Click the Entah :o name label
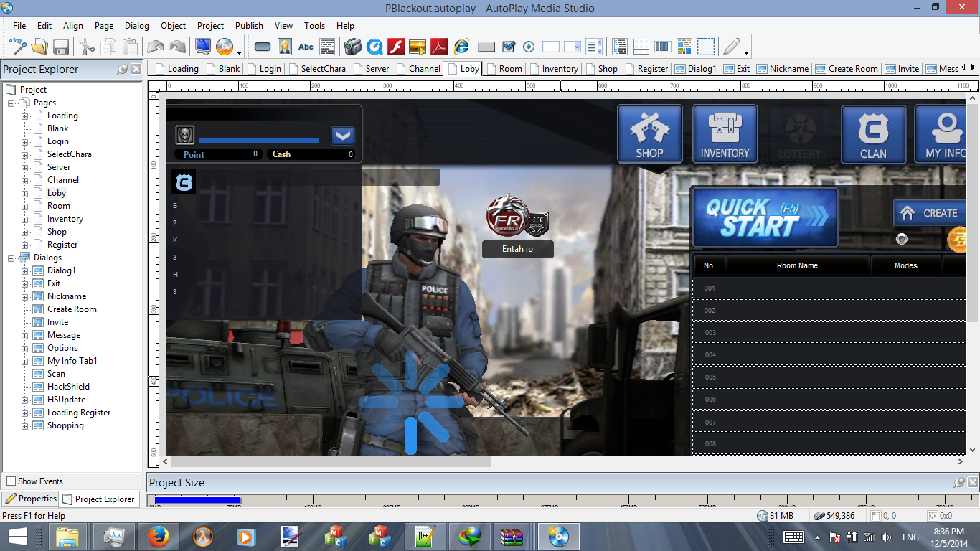 tap(518, 249)
